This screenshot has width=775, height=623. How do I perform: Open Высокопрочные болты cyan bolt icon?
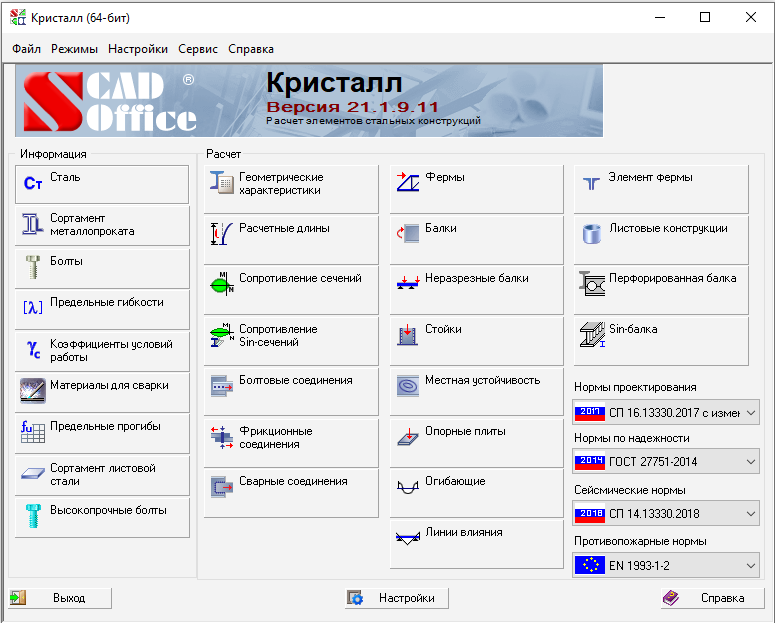(33, 516)
